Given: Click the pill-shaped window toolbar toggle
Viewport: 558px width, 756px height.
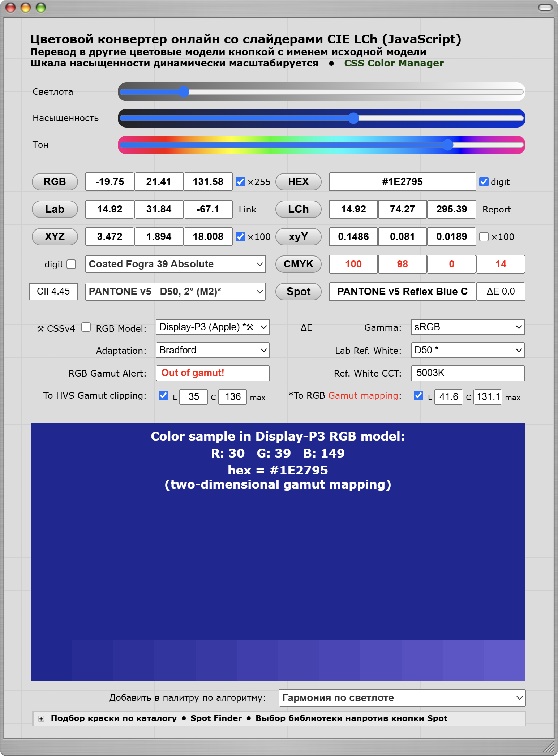Looking at the screenshot, I should 545,8.
